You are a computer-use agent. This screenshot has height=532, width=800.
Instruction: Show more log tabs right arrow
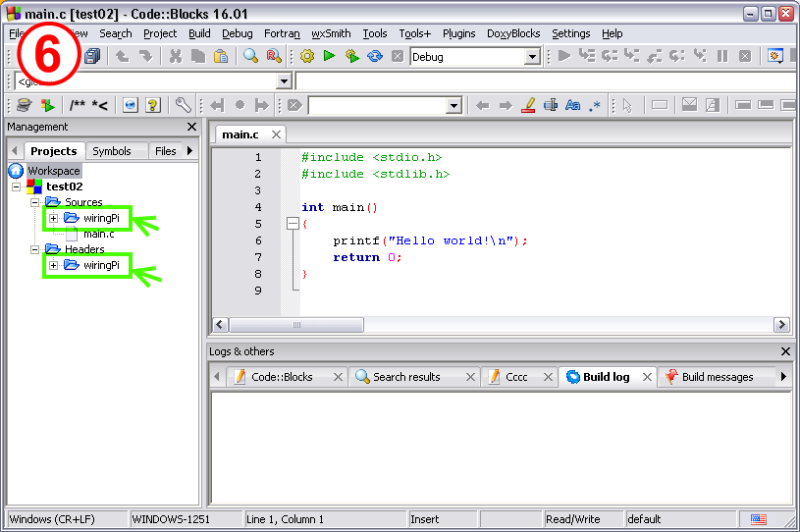point(783,377)
